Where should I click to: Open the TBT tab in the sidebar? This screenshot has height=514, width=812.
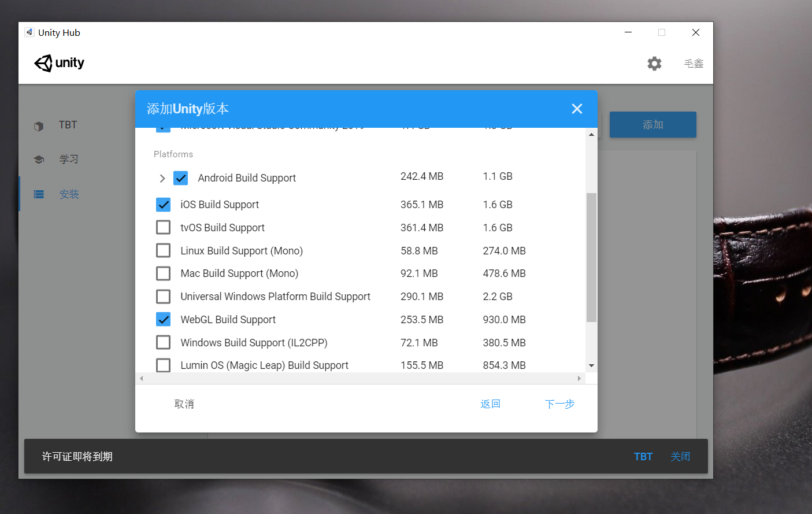(68, 125)
